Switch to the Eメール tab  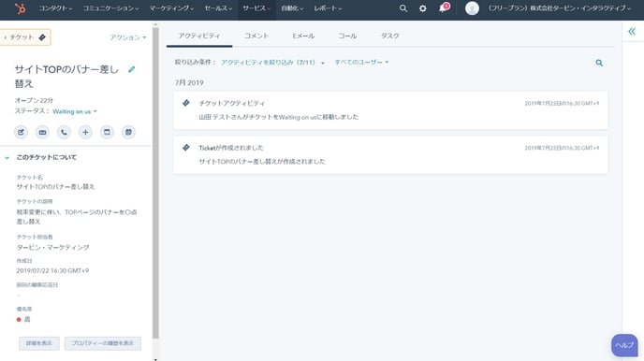pos(303,36)
